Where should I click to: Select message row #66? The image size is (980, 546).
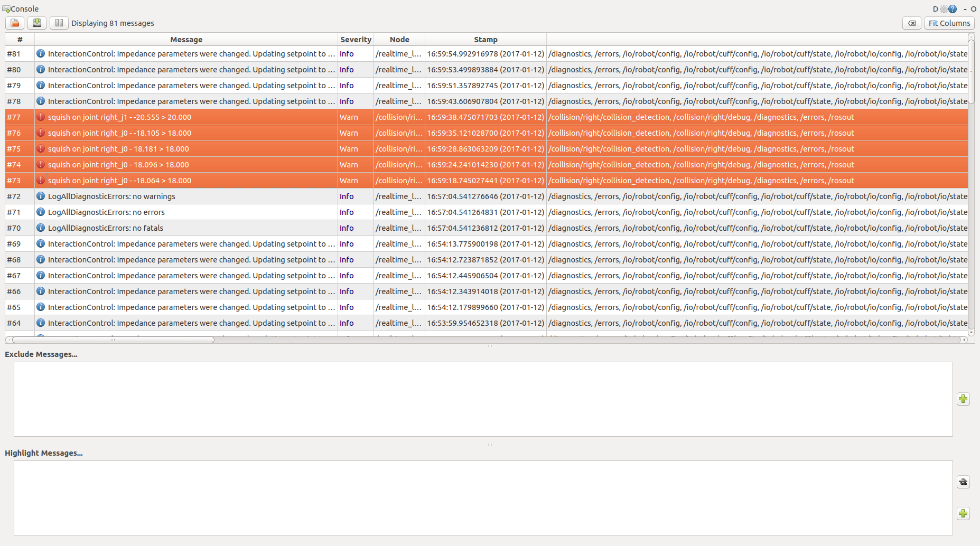click(486, 291)
